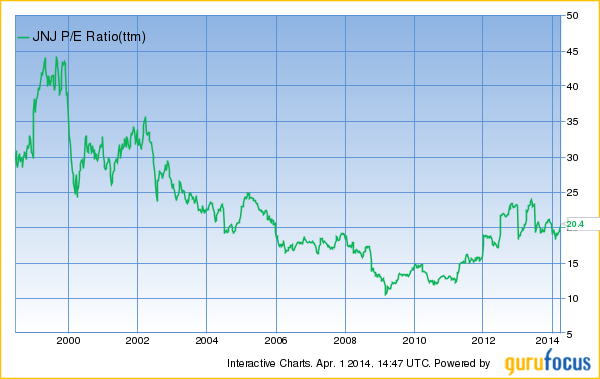Click the gurufocus logo

pyautogui.click(x=548, y=362)
